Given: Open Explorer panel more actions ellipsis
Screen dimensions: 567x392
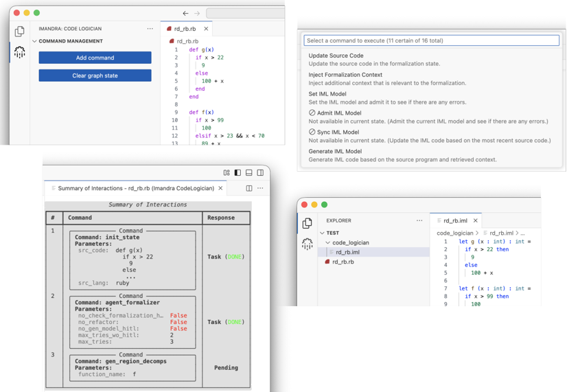Looking at the screenshot, I should (x=419, y=221).
